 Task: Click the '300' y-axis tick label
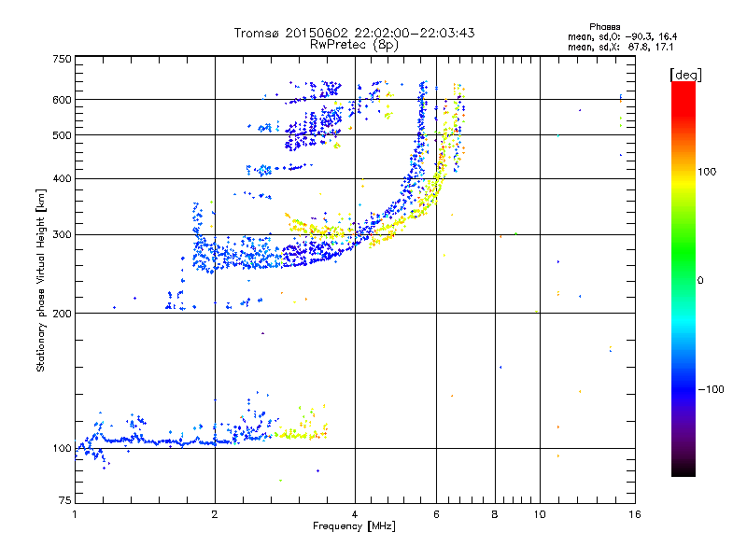coord(63,235)
